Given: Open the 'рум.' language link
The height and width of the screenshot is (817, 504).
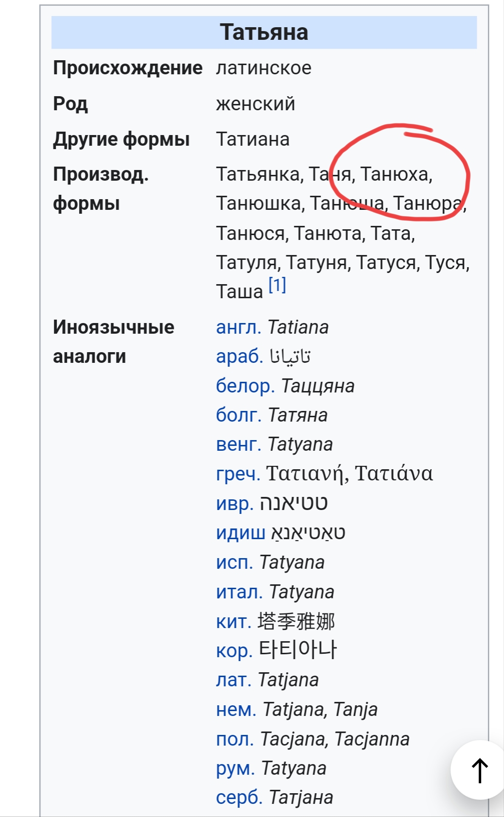Looking at the screenshot, I should [235, 768].
